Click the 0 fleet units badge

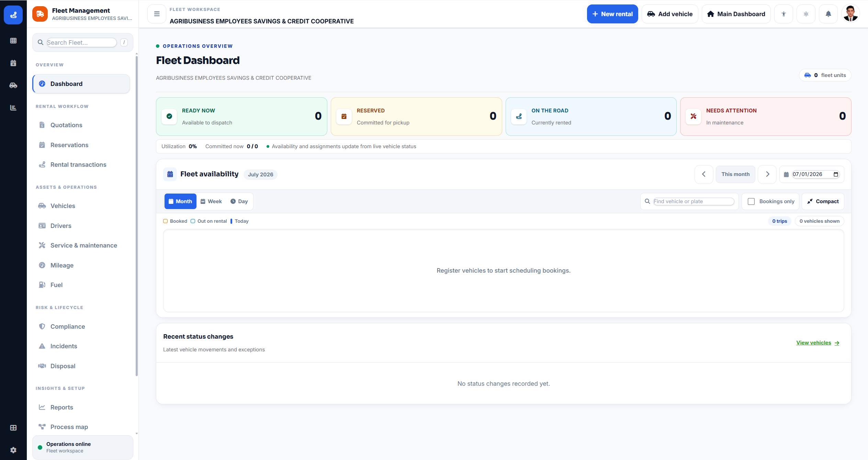coord(825,75)
